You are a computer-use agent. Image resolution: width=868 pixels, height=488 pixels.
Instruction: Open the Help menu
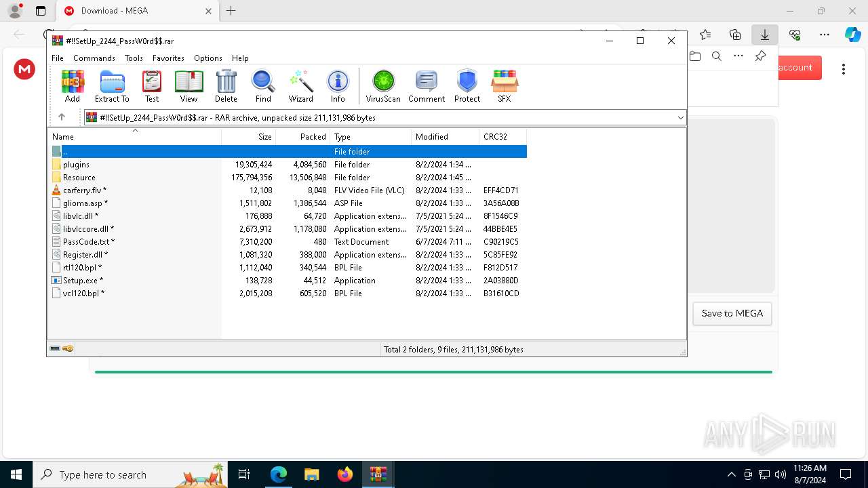coord(240,58)
